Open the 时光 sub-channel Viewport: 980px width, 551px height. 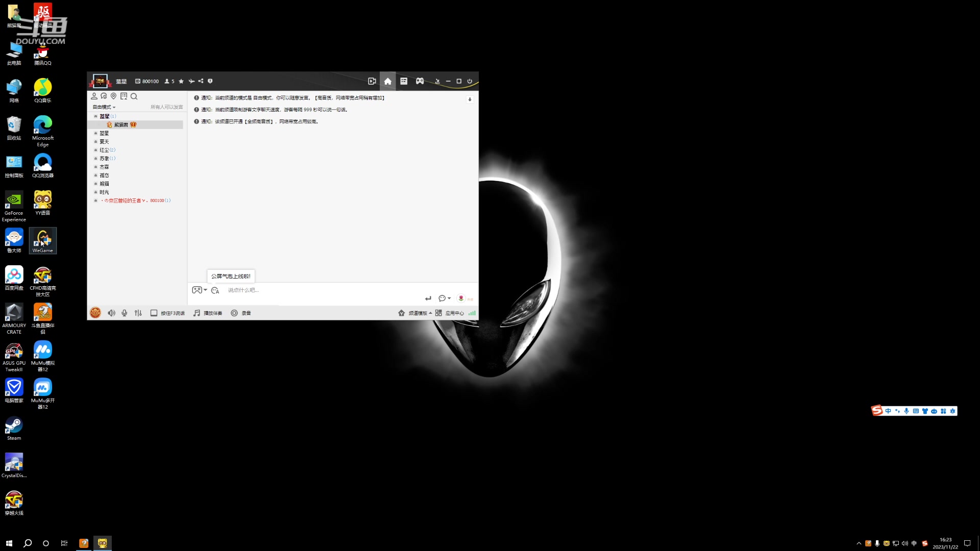pos(104,192)
